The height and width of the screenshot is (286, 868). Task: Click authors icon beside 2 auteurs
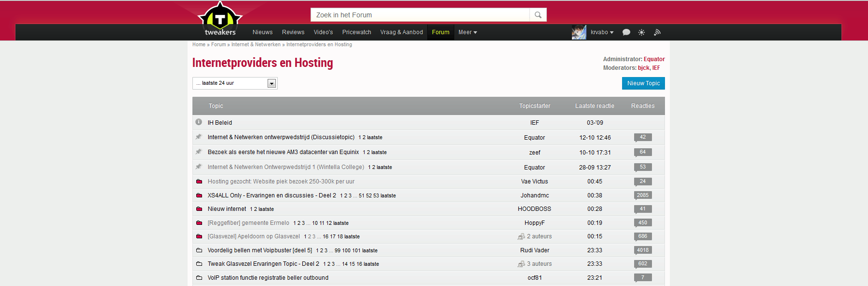point(521,236)
